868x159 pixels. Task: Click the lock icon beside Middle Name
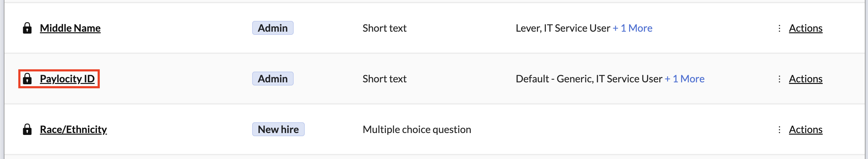pyautogui.click(x=27, y=28)
